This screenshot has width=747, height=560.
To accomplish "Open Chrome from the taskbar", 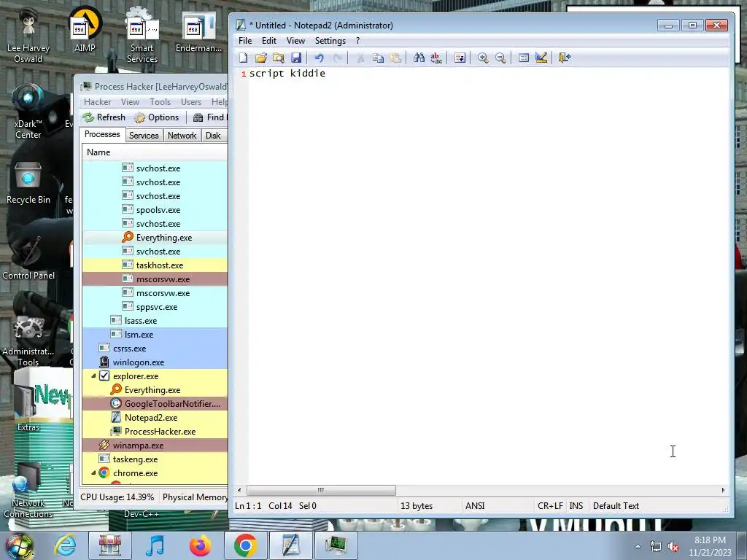I will 245,545.
